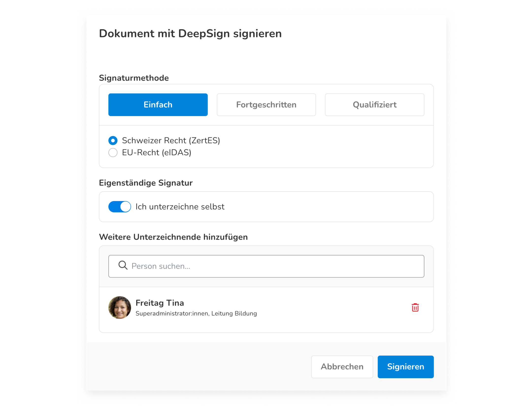Click the "Ich unterzeichne selbst" label text
The width and height of the screenshot is (532, 406).
pyautogui.click(x=180, y=207)
